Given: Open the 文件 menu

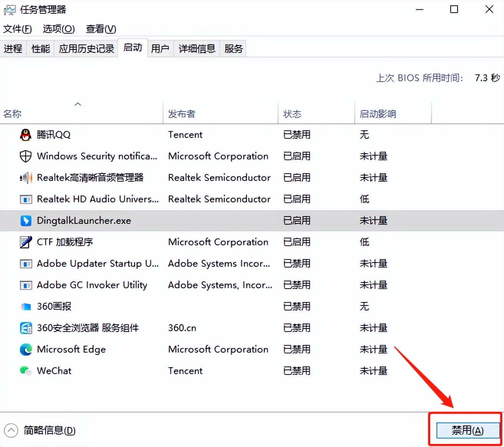Looking at the screenshot, I should tap(17, 29).
